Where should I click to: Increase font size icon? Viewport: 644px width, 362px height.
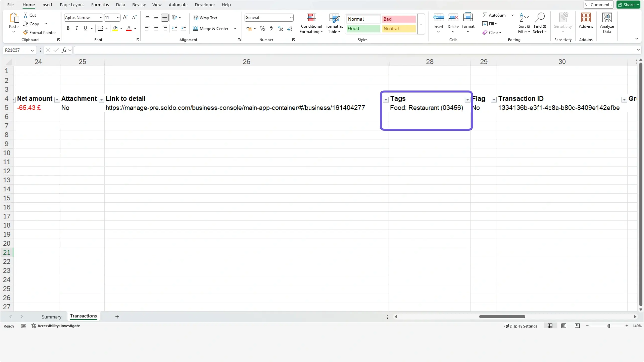point(125,17)
